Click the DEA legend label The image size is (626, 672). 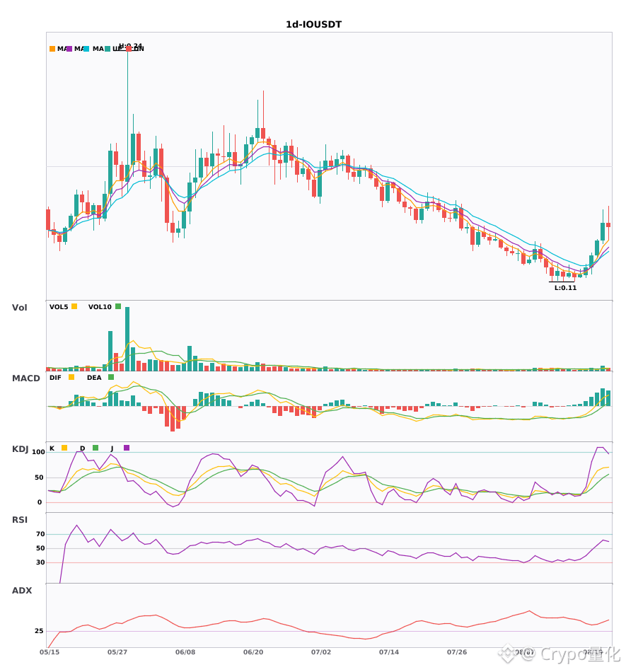coord(94,378)
